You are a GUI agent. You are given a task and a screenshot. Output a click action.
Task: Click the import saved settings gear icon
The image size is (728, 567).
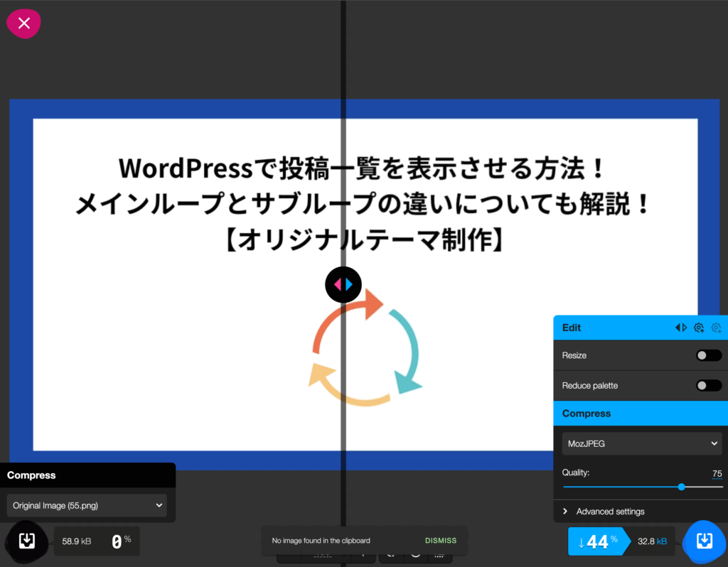[x=716, y=328]
